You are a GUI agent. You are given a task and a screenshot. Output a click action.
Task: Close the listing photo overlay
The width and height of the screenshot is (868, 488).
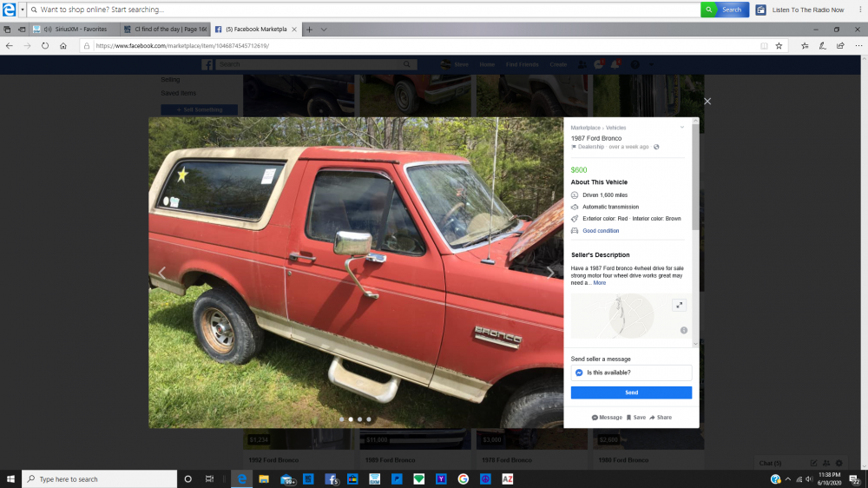(707, 102)
